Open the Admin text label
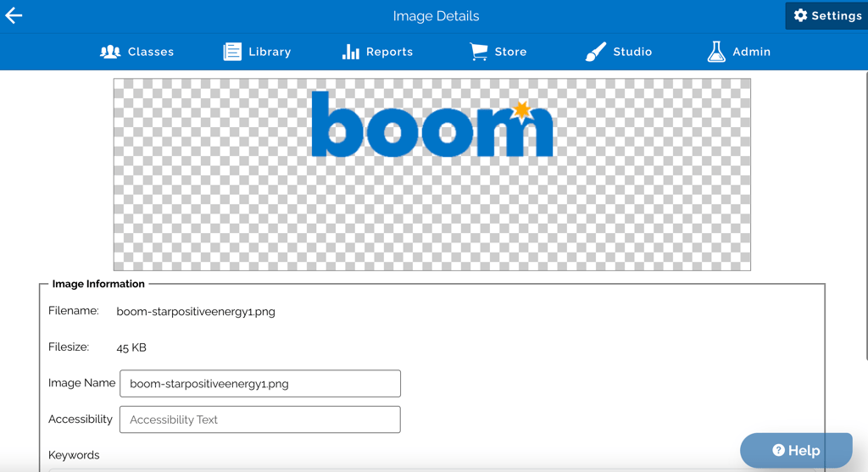The image size is (868, 472). pos(751,52)
